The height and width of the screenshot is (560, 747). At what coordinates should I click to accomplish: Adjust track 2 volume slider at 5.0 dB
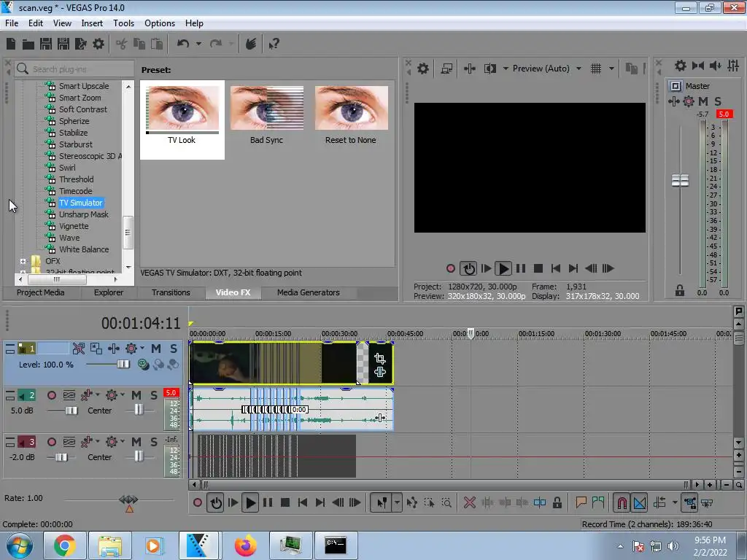point(71,411)
